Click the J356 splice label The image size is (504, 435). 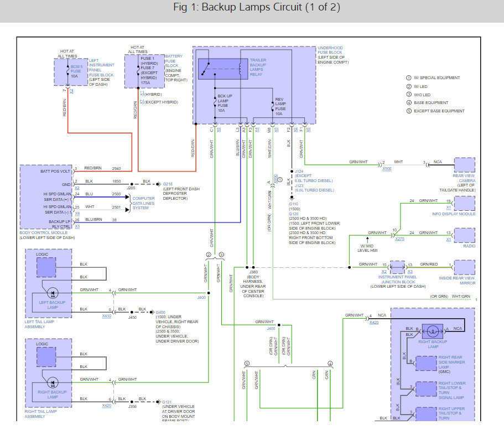(x=132, y=406)
